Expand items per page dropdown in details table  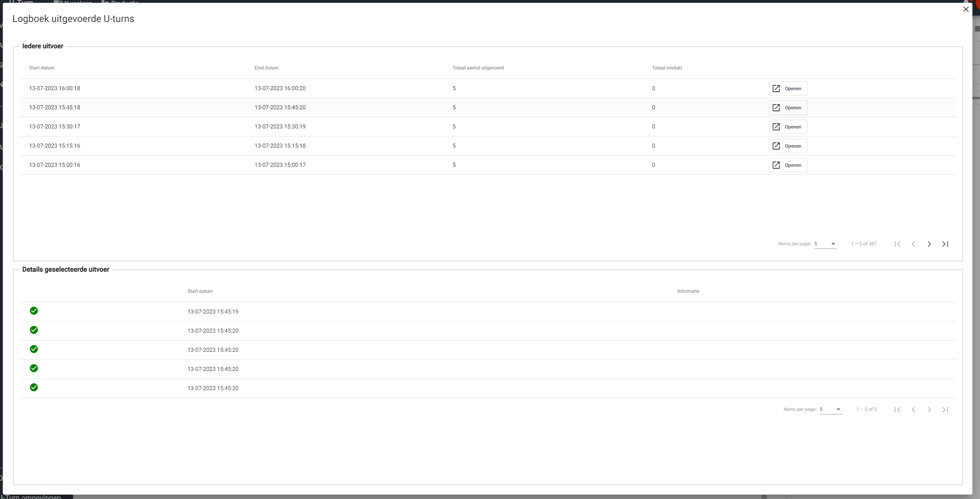tap(830, 409)
